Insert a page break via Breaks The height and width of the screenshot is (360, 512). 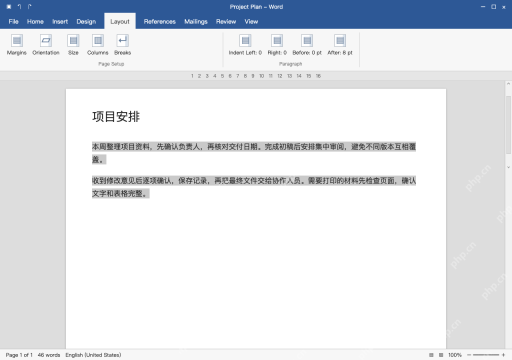coord(122,45)
